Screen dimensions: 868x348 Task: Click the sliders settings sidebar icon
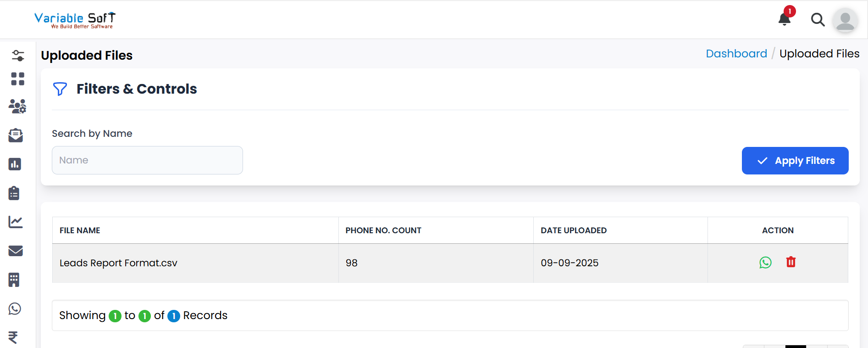[x=18, y=56]
